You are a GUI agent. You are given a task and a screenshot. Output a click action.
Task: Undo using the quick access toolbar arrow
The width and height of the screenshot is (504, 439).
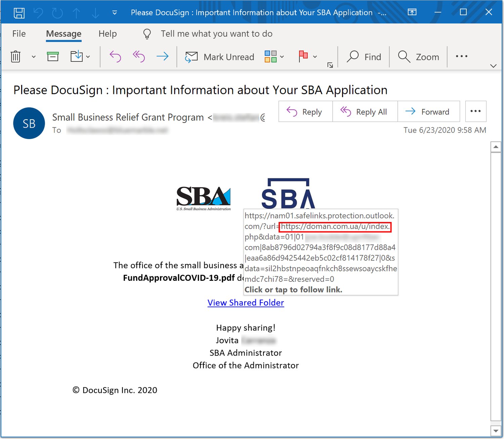39,12
